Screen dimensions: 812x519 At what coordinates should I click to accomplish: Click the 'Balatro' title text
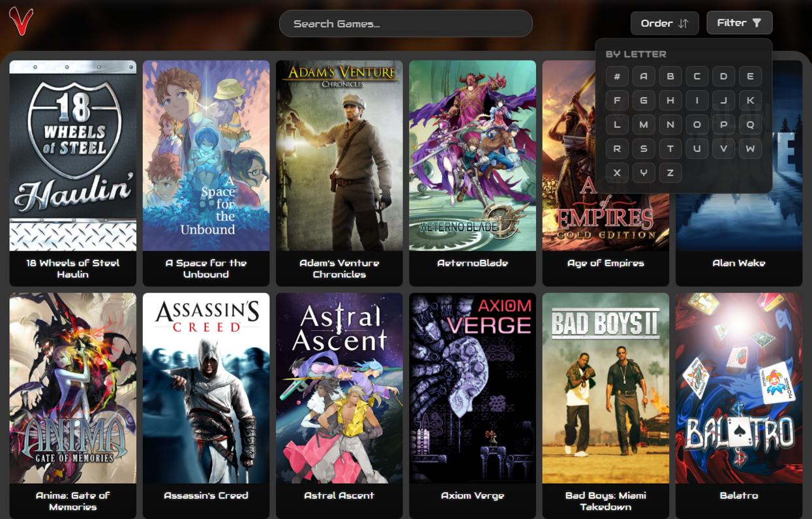[739, 495]
